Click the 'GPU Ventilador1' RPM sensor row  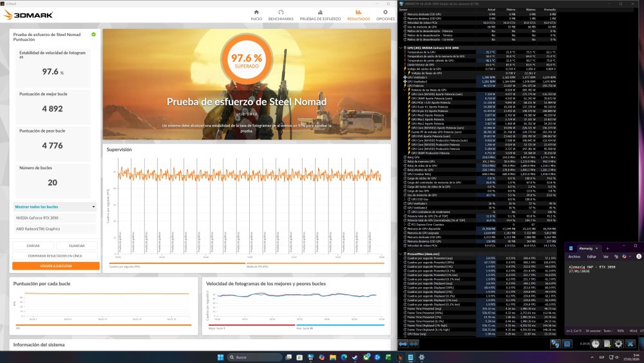click(478, 77)
